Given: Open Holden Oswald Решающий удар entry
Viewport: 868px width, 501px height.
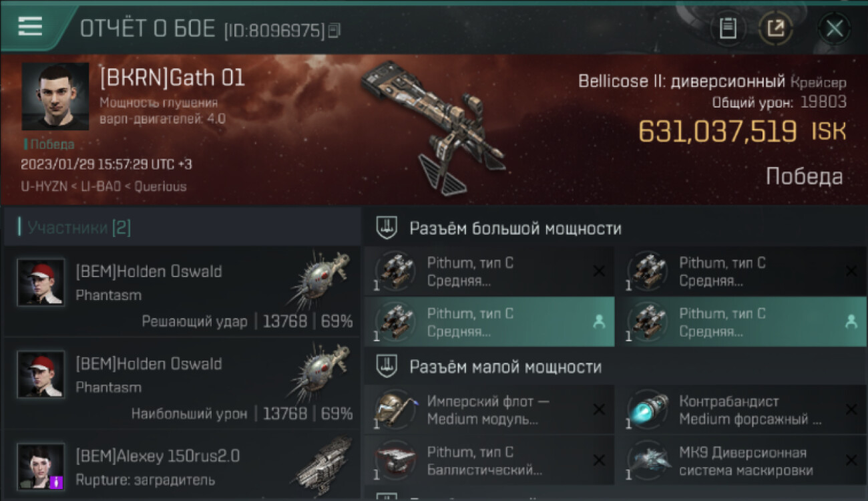Looking at the screenshot, I should tap(182, 291).
